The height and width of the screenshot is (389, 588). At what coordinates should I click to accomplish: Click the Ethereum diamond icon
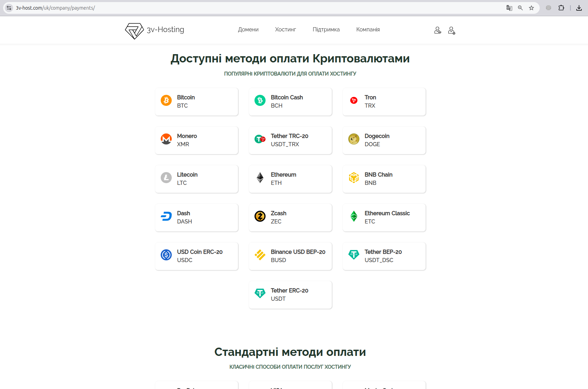tap(260, 178)
